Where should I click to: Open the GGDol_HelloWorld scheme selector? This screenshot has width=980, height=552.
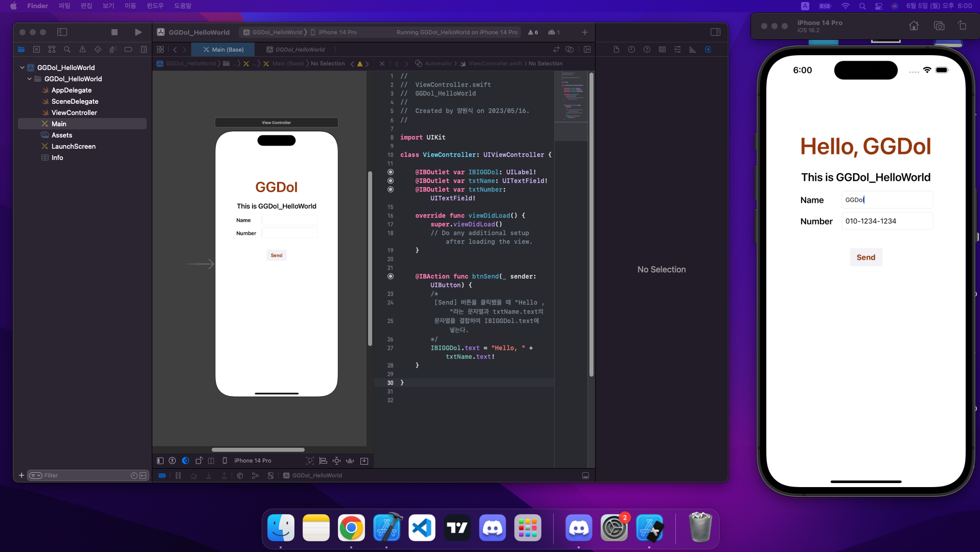click(x=273, y=32)
